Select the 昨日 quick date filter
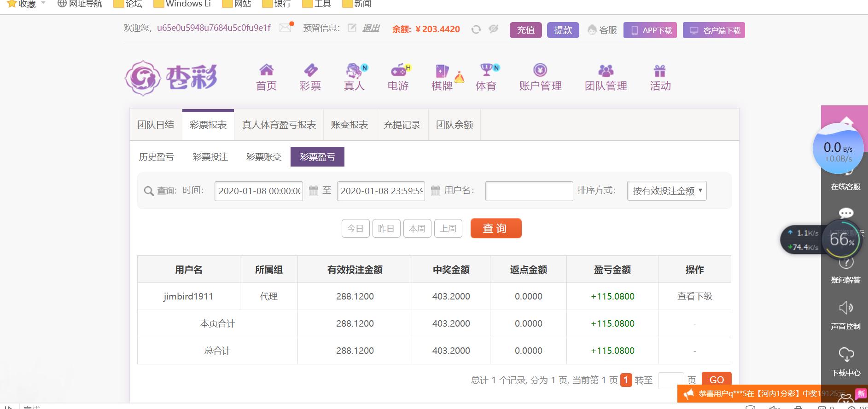This screenshot has width=868, height=409. pyautogui.click(x=386, y=229)
